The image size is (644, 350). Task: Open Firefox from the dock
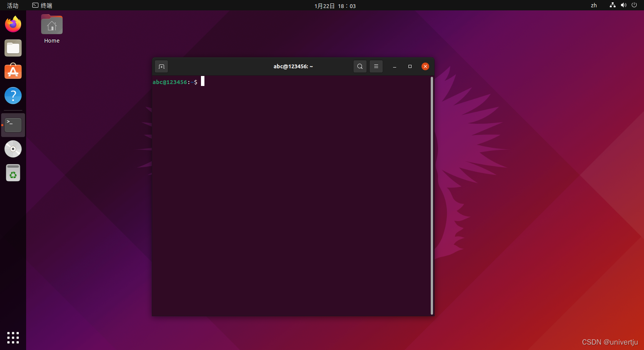click(13, 24)
